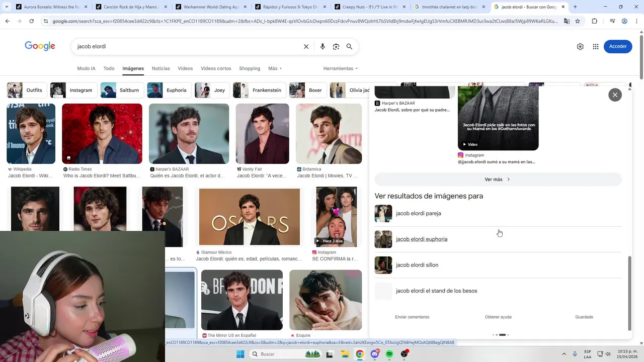Switch to the Noticias results tab
The height and width of the screenshot is (362, 644).
(x=161, y=68)
